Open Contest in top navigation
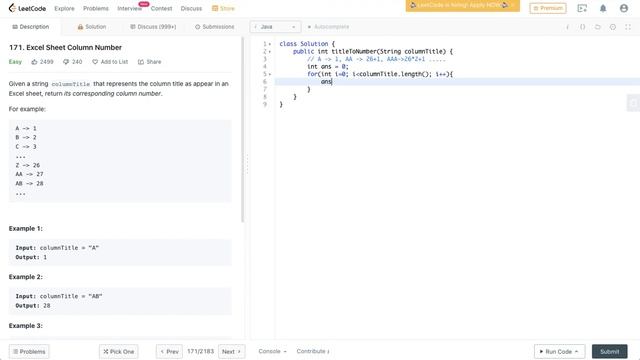This screenshot has width=640, height=360. coord(161,8)
